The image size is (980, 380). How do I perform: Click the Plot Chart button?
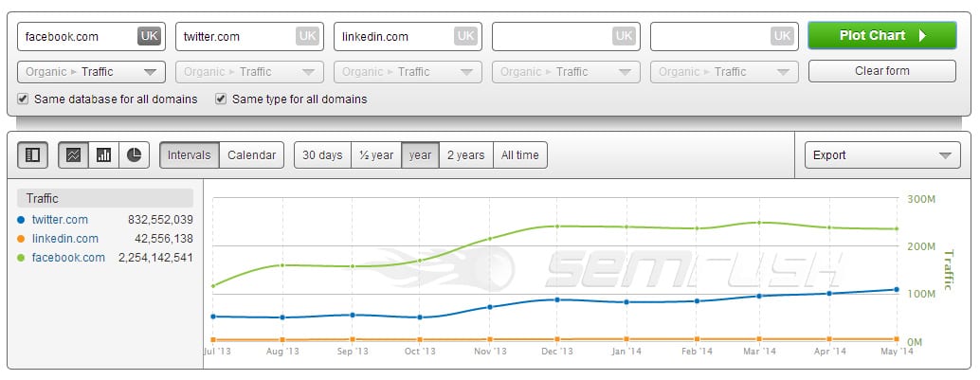881,36
